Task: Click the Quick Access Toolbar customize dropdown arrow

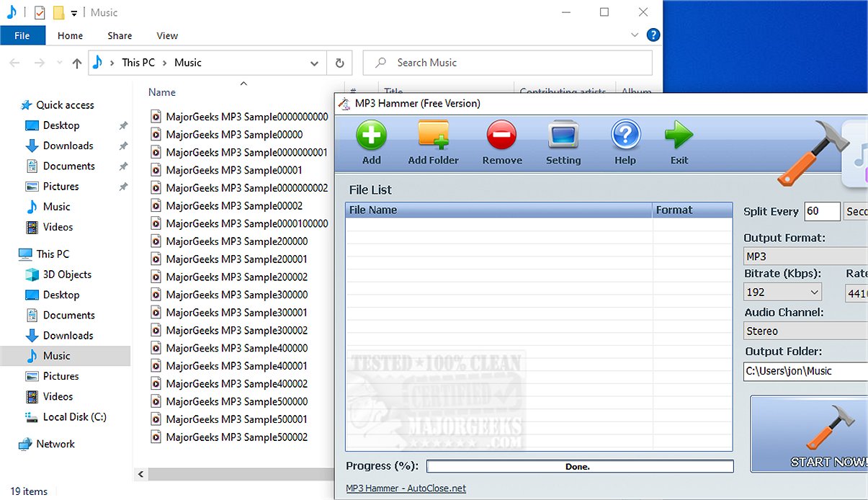Action: [x=73, y=13]
